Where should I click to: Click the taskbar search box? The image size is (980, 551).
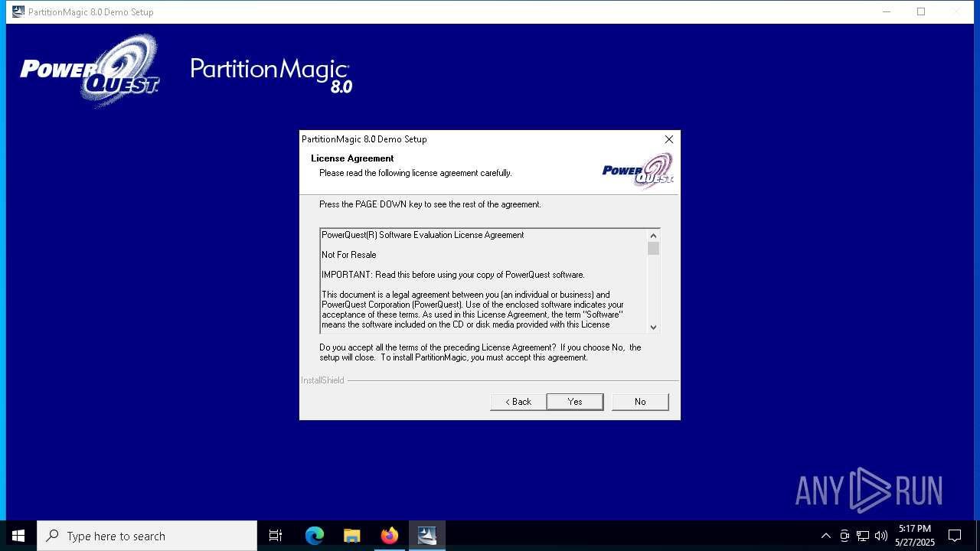[147, 536]
